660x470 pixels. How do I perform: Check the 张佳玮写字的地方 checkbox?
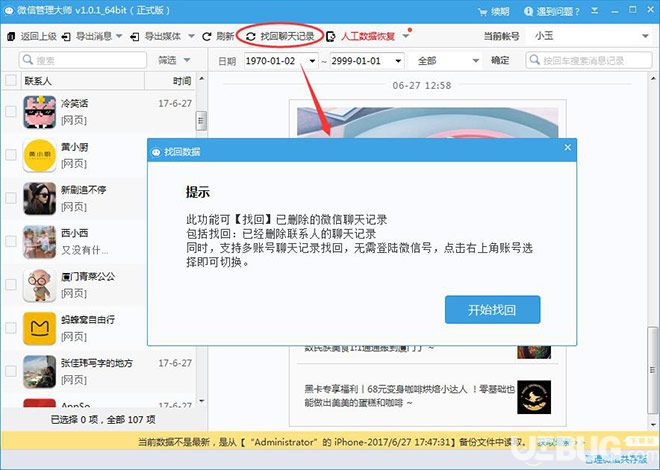[11, 372]
